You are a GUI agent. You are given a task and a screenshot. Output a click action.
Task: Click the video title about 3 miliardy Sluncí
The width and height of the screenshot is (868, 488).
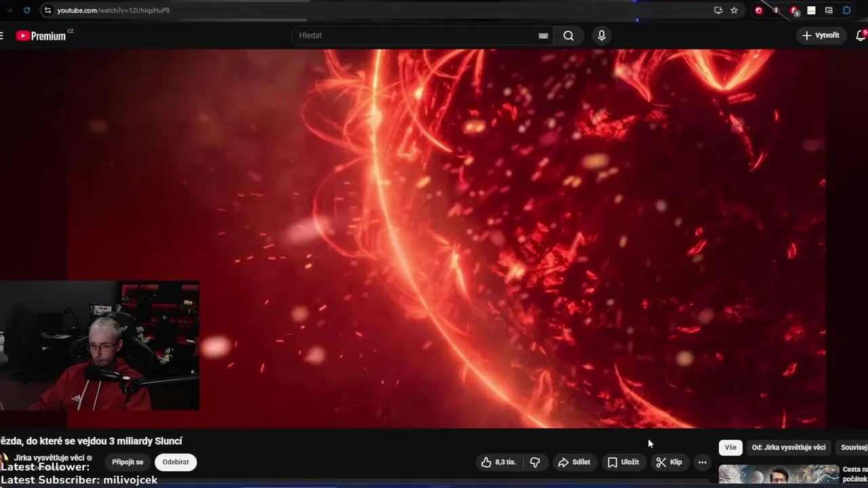tap(91, 441)
